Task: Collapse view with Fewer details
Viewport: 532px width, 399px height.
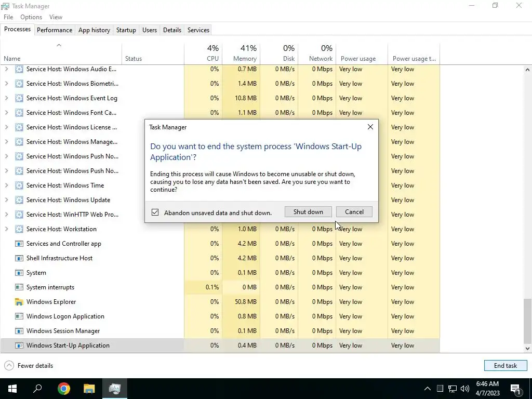Action: tap(29, 365)
